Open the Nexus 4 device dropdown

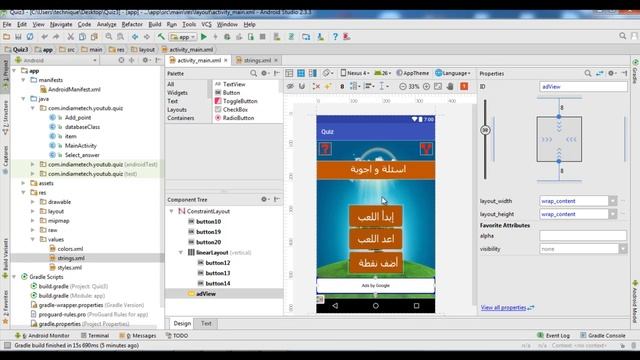[355, 73]
